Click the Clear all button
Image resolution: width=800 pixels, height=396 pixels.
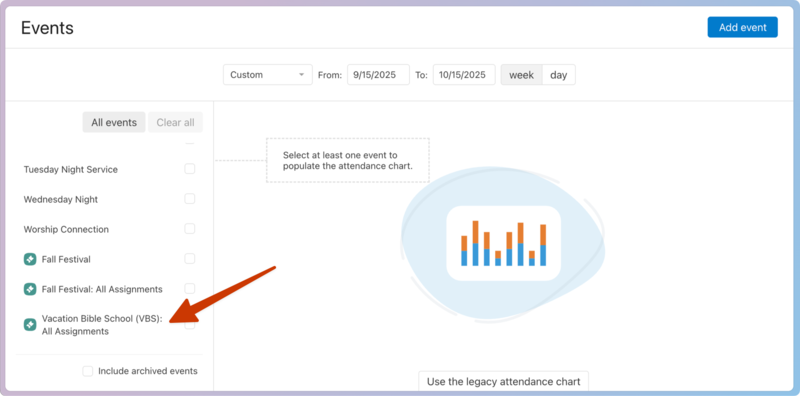[x=175, y=122]
